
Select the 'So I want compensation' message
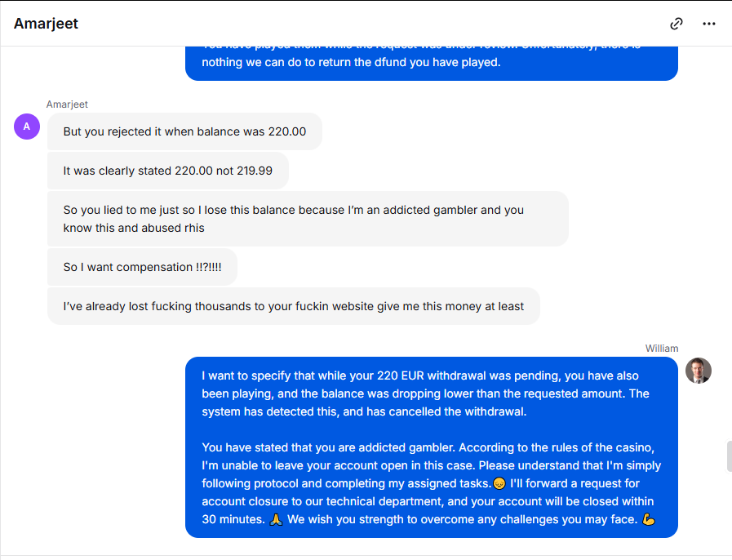pos(142,267)
